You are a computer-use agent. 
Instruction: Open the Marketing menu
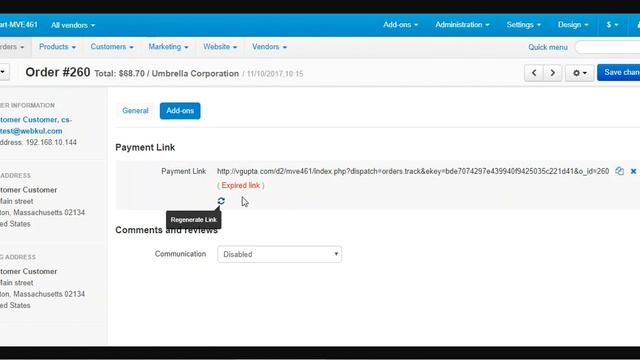point(168,47)
